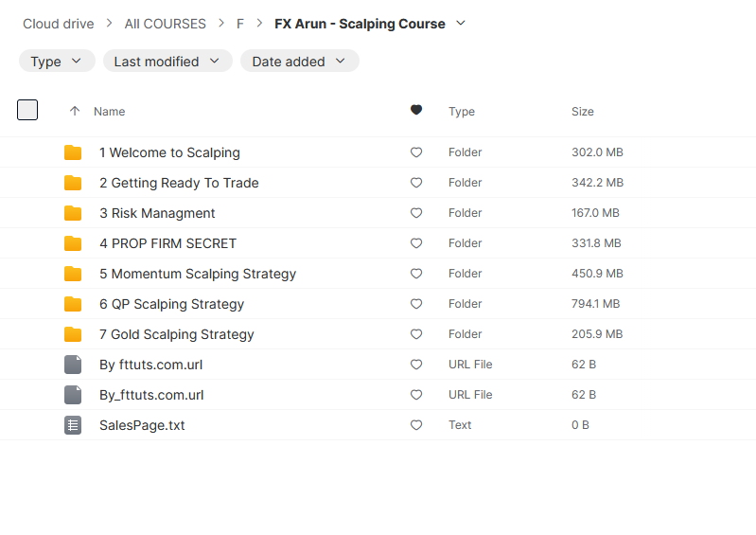
Task: Favorite the 2 Getting Ready To Trade folder
Action: [416, 183]
